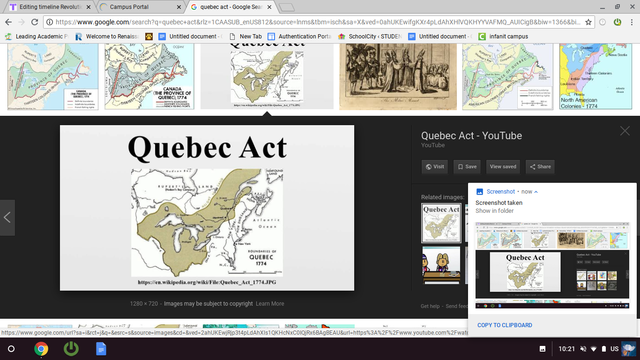Viewport: 640px width, 360px height.
Task: Open Authentication Portal bookmark
Action: 300,36
